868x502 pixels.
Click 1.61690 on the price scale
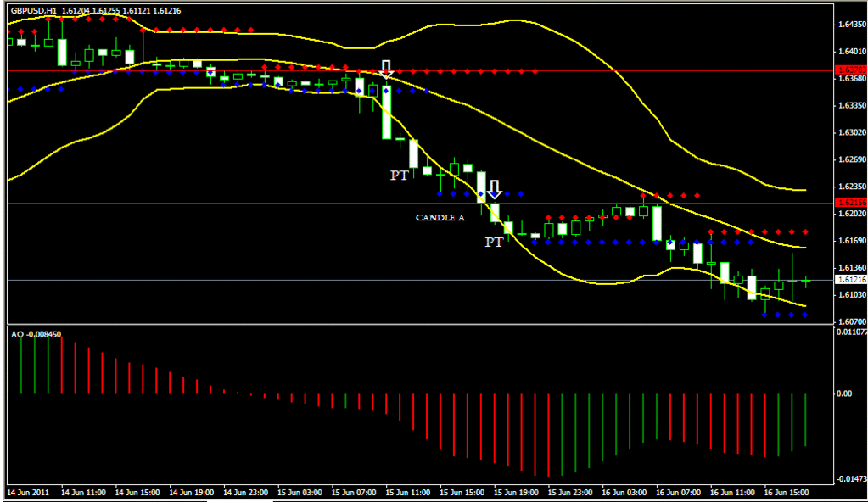click(852, 241)
